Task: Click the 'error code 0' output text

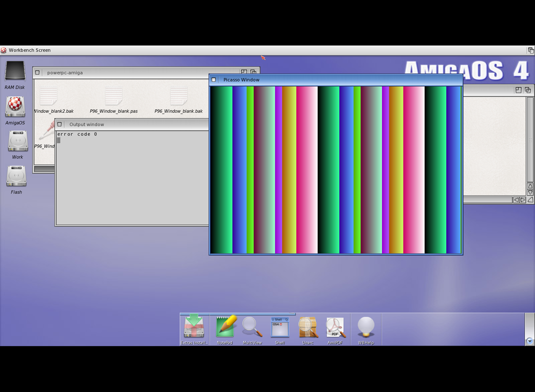Action: (x=77, y=134)
